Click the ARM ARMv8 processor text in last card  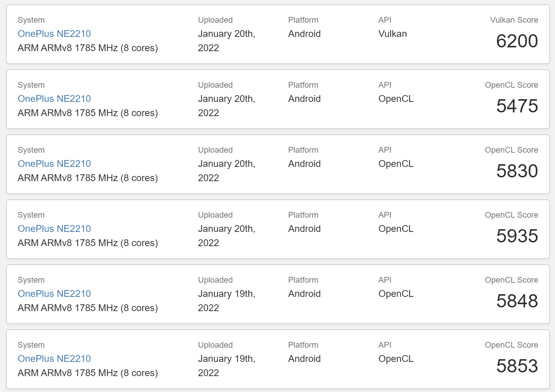point(88,373)
